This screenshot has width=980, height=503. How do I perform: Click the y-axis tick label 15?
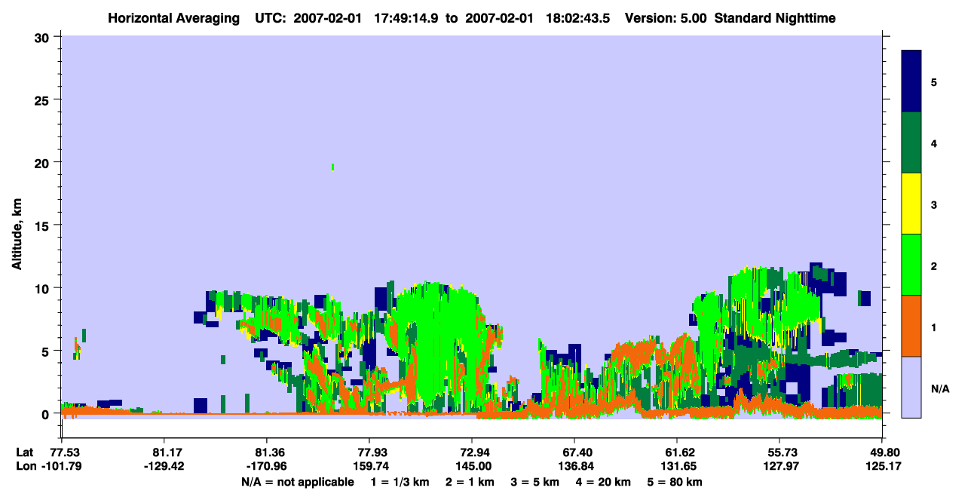(x=44, y=225)
